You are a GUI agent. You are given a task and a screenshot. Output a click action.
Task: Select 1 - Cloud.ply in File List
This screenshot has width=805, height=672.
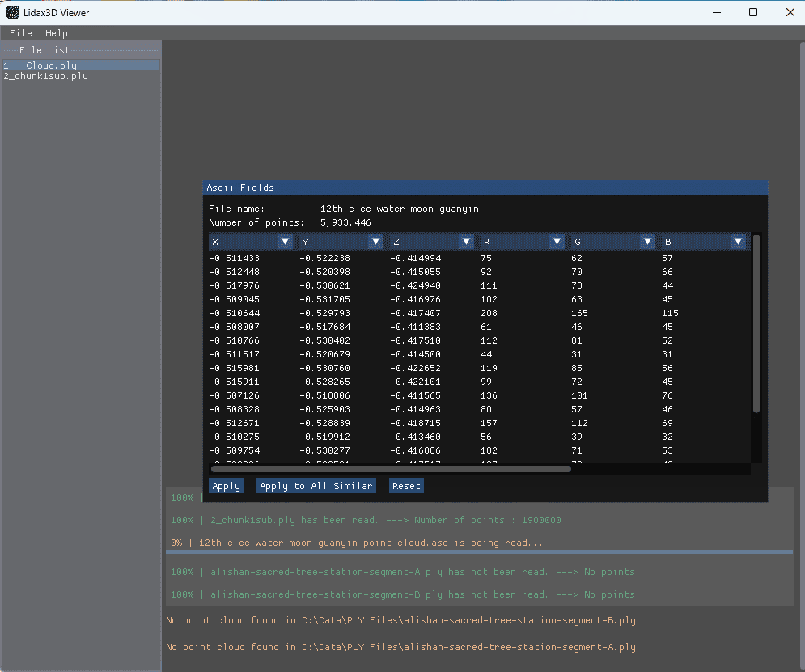point(40,65)
